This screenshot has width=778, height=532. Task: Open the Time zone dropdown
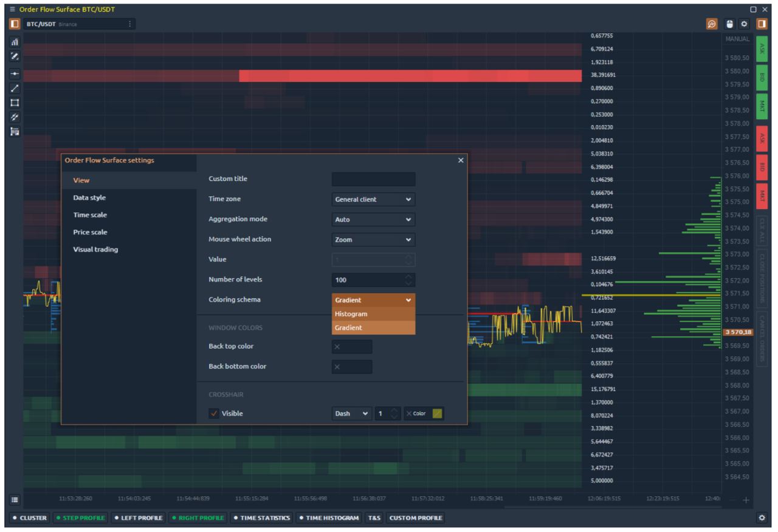click(373, 199)
